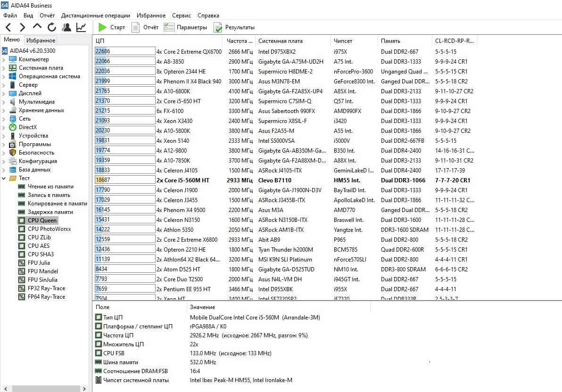Expand the Операционная система tree node

4,76
